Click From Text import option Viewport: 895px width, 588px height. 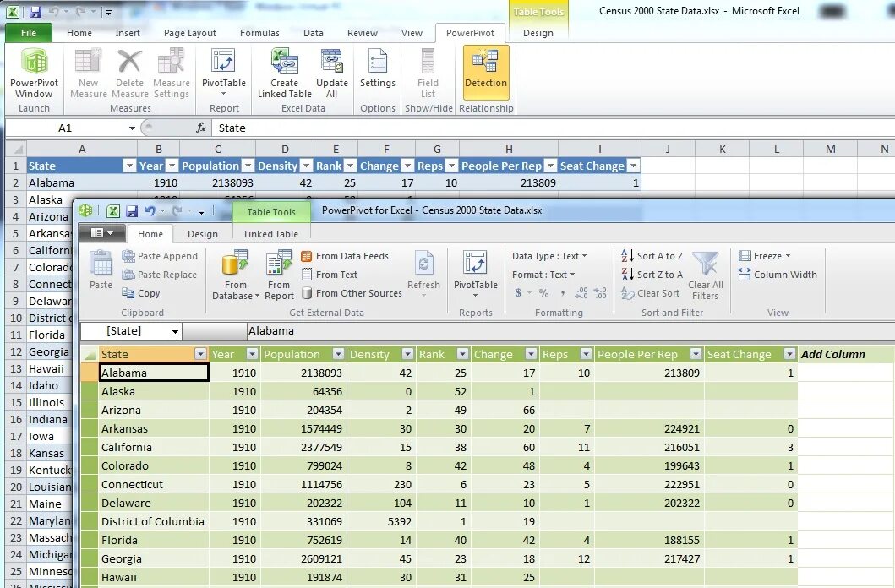pyautogui.click(x=330, y=275)
